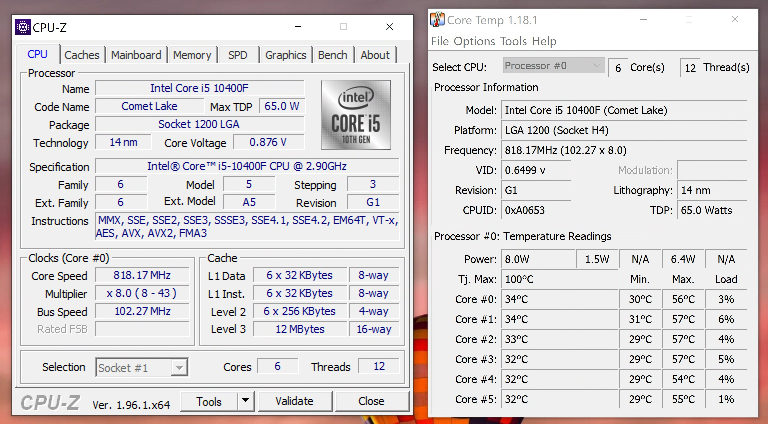
Task: Click the Name field 'Intel Core i5 10400F'
Action: pyautogui.click(x=199, y=88)
